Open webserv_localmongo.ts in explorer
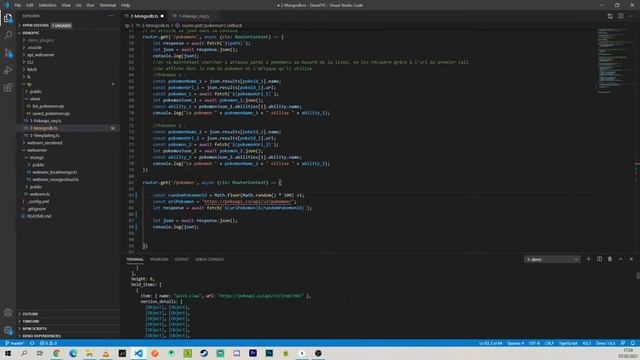Screen dimensions: 640x360 (x=54, y=172)
